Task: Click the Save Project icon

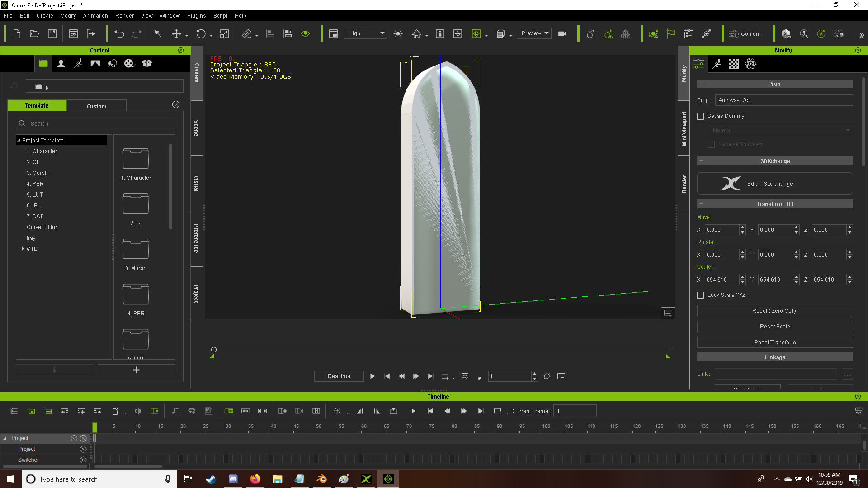Action: pyautogui.click(x=52, y=34)
